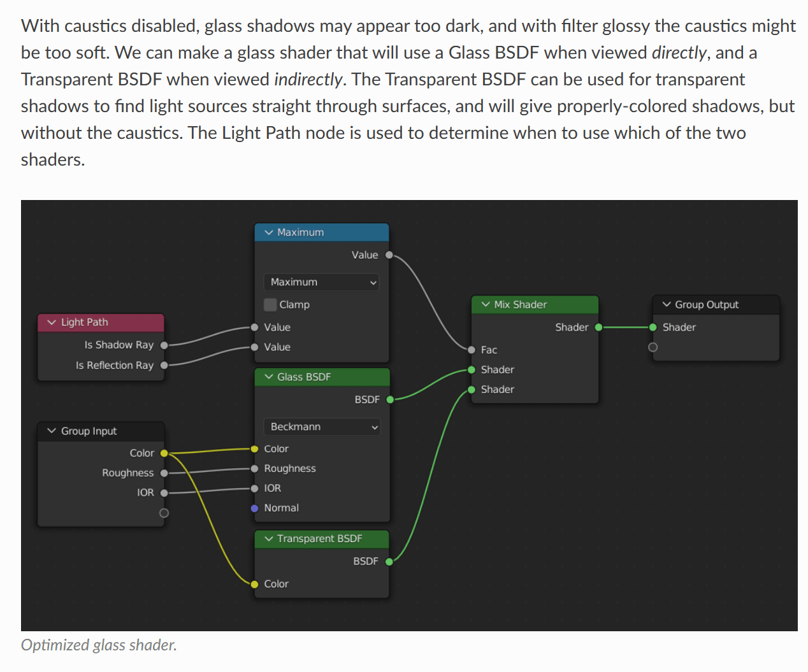Screen dimensions: 808x672
Task: Enable the Clamp checkbox on Maximum node
Action: coord(270,304)
